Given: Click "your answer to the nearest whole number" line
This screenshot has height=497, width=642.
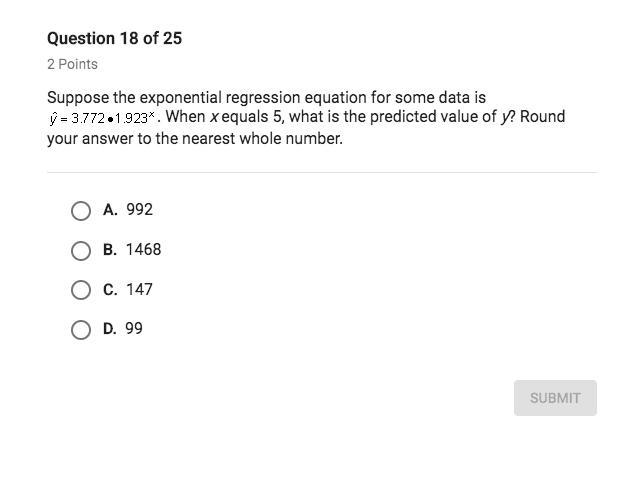Looking at the screenshot, I should click(194, 138).
